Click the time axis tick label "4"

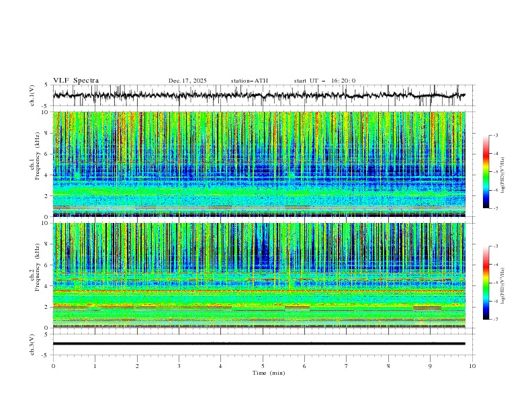220,366
